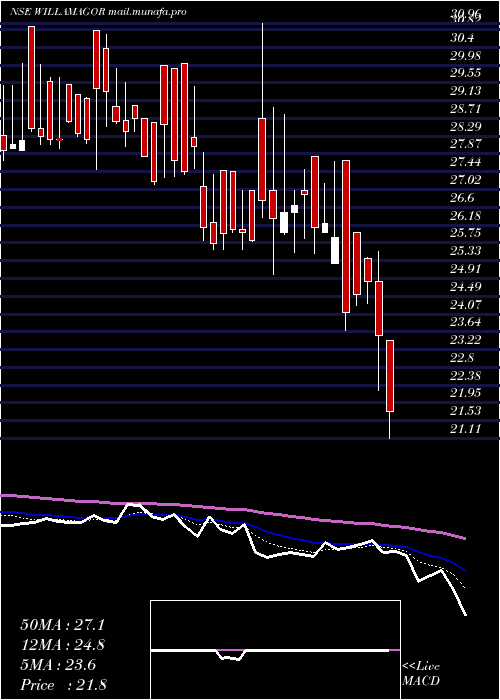Click the 23.64 price axis label
The width and height of the screenshot is (500, 700).
point(465,322)
